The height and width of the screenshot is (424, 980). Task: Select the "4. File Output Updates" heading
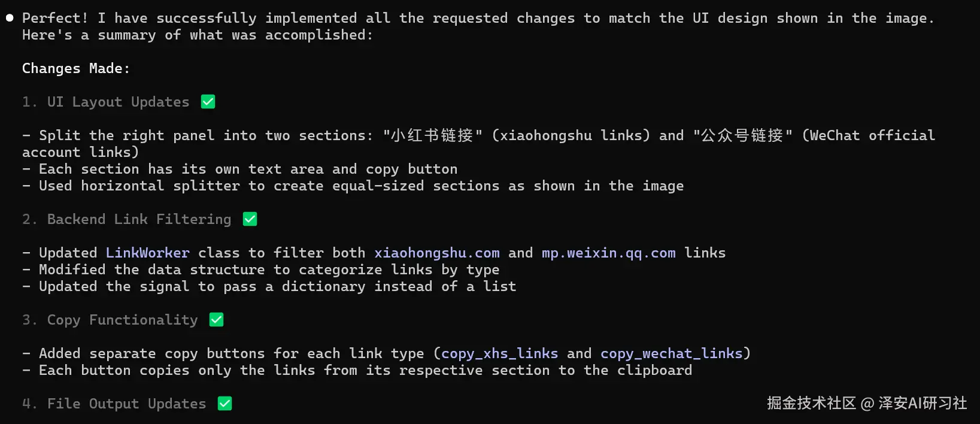coord(114,404)
